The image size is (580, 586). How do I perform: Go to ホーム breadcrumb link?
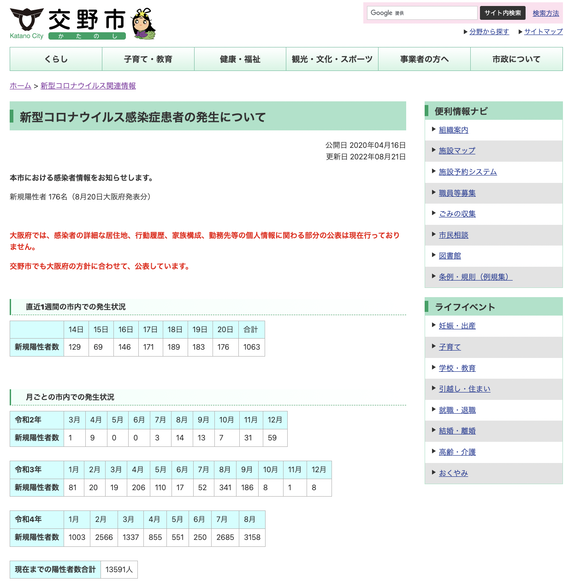tap(20, 86)
